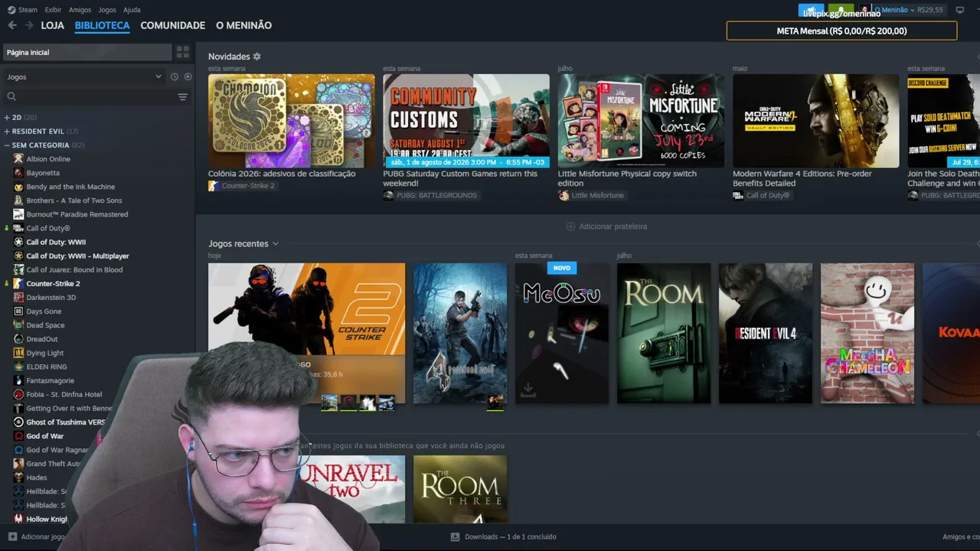Click the Bendy and the Ink Machine icon

click(19, 187)
